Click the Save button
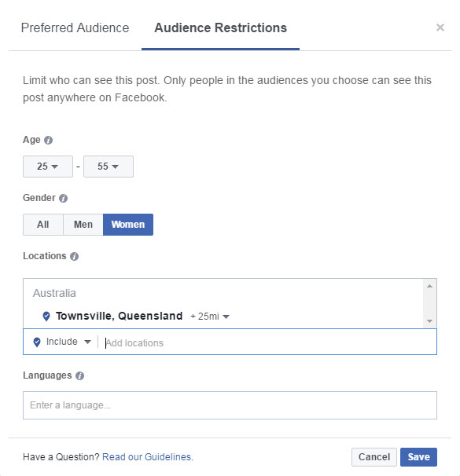460x476 pixels. [418, 457]
